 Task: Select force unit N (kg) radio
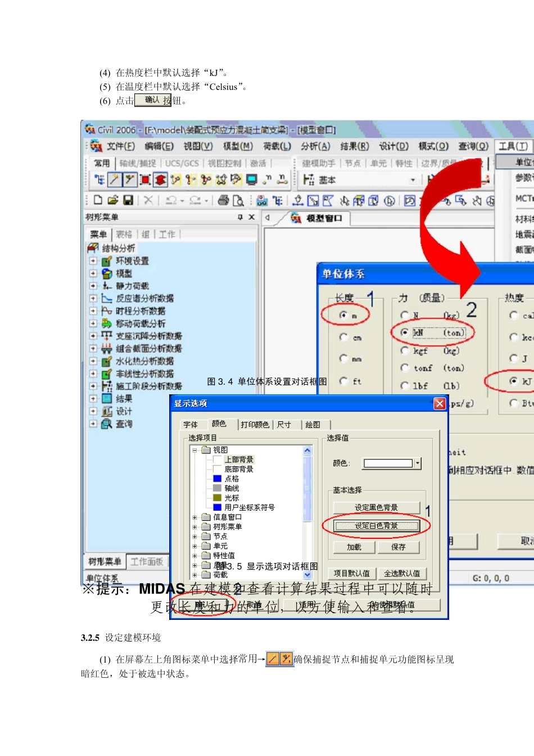[404, 314]
